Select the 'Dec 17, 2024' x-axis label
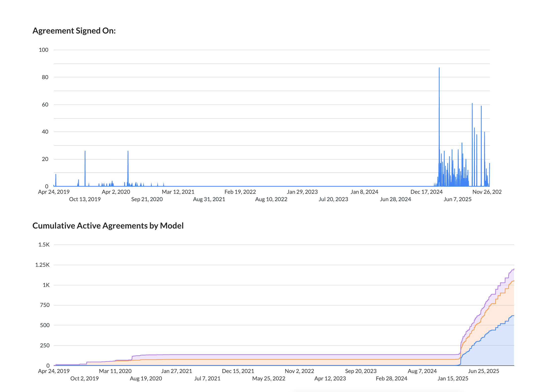547x392 pixels. (x=426, y=192)
